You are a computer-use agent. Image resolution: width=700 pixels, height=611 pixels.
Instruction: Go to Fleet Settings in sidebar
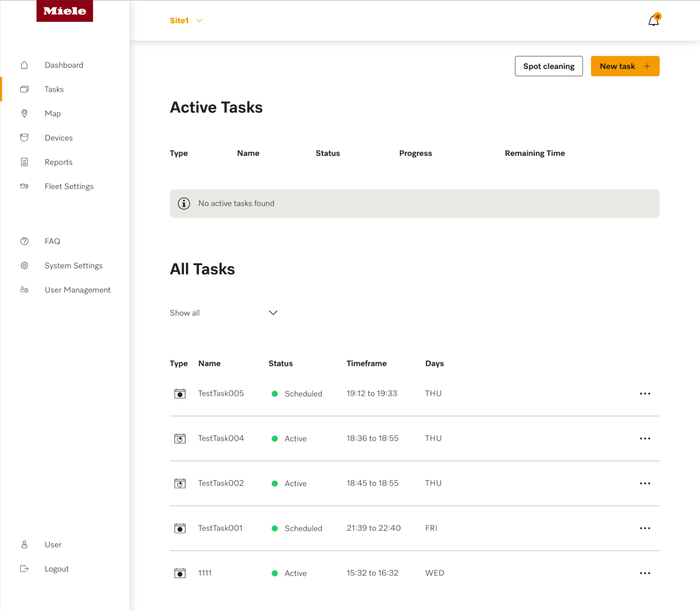(69, 186)
